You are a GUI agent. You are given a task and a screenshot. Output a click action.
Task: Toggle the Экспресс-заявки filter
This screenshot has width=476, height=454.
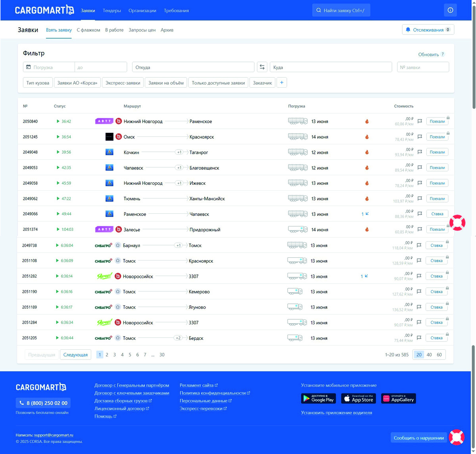123,83
